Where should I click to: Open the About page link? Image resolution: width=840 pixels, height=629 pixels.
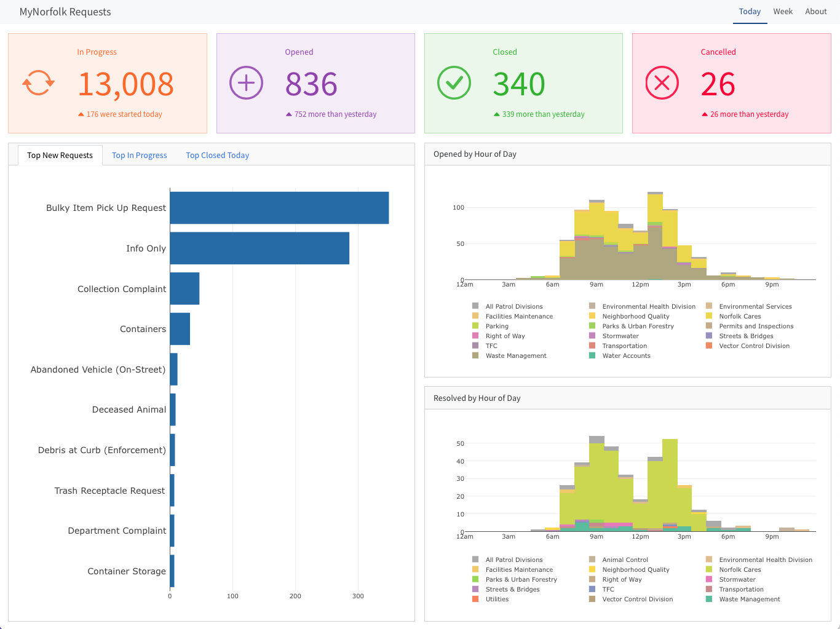(x=815, y=12)
